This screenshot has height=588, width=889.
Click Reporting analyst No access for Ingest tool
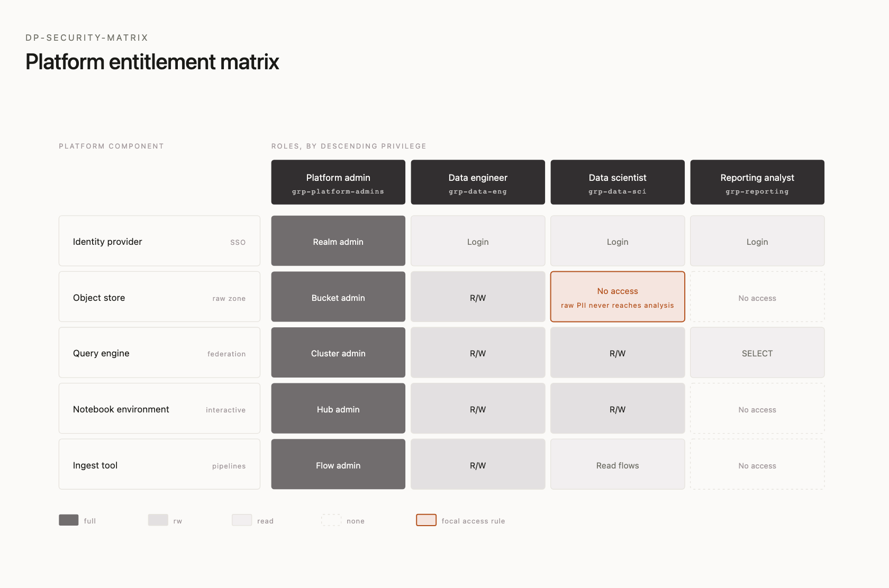coord(757,464)
